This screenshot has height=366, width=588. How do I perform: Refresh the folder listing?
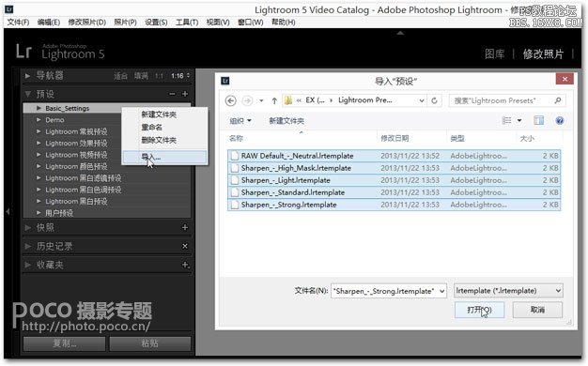point(434,100)
